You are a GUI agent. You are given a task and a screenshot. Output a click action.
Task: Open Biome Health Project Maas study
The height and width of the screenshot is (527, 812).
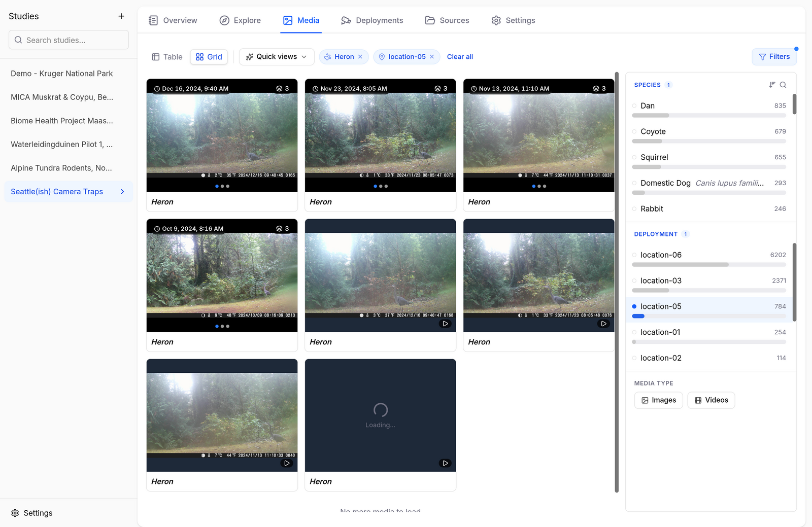coord(69,121)
